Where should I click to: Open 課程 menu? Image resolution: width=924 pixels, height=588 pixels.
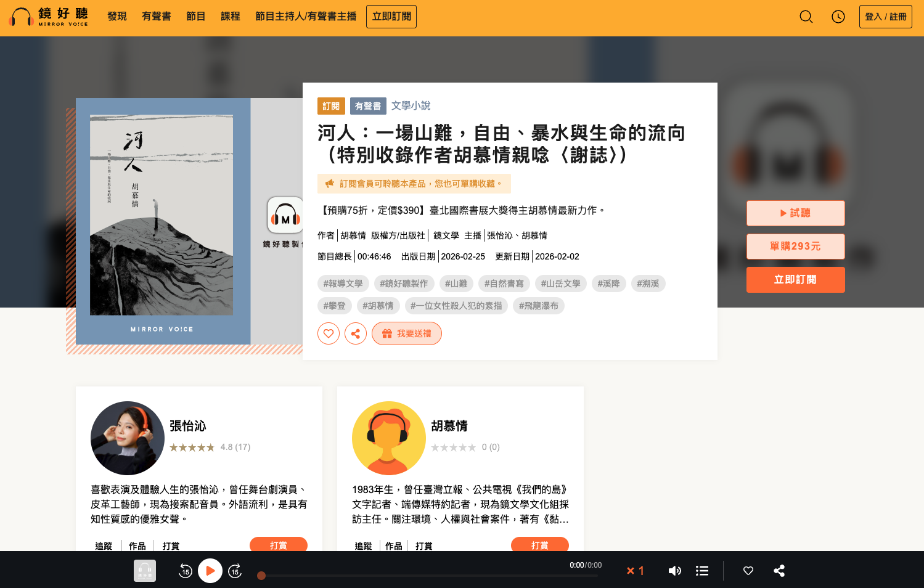[x=231, y=17]
